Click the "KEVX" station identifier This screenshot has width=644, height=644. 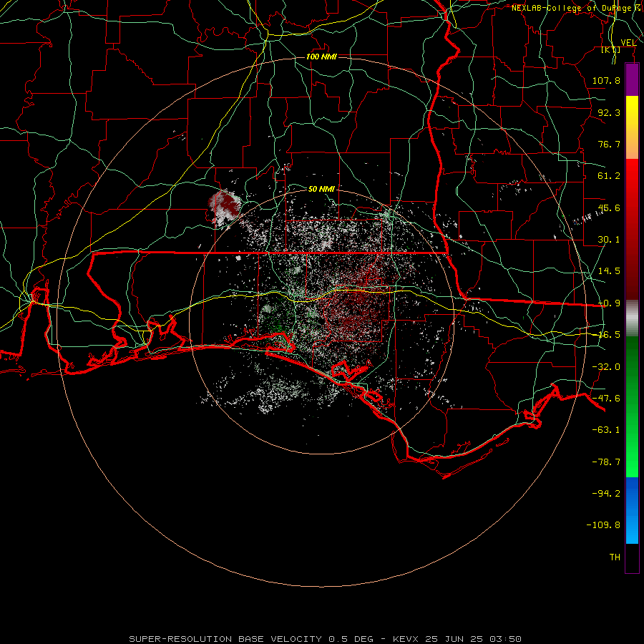point(406,639)
